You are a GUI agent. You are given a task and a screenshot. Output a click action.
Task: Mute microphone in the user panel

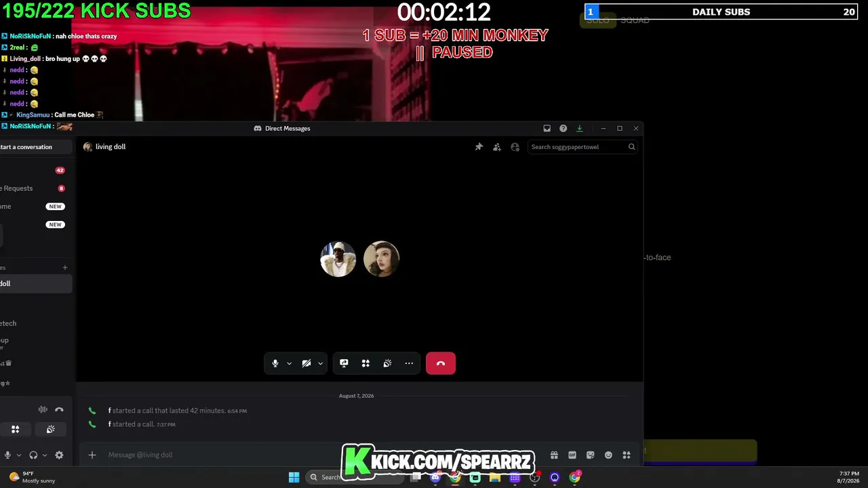pos(7,455)
